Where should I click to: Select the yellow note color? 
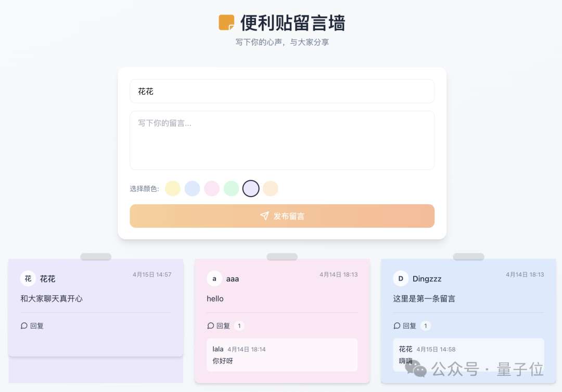pos(173,188)
